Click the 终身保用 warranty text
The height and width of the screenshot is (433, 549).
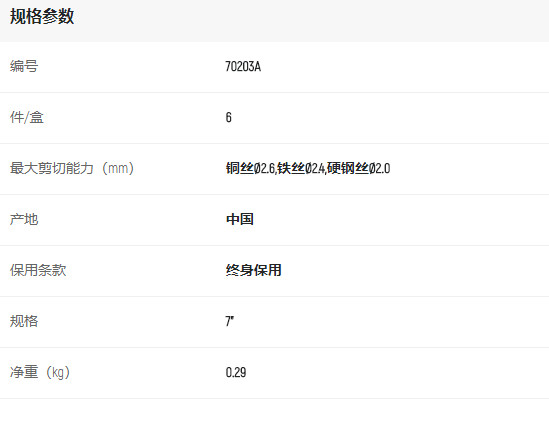253,270
